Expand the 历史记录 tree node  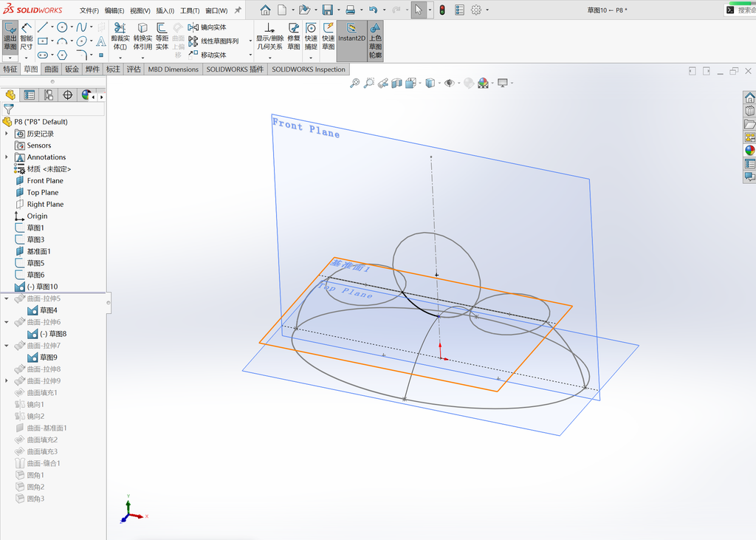[6, 134]
